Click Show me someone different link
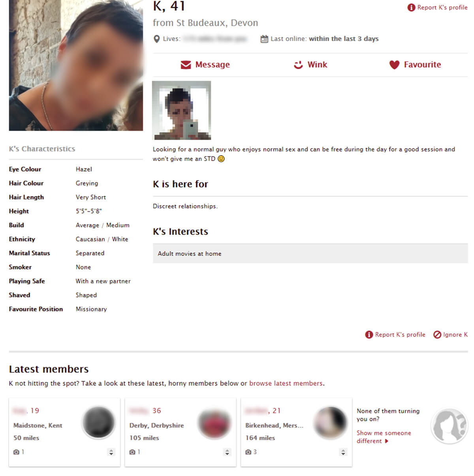474x476 pixels. pyautogui.click(x=384, y=437)
